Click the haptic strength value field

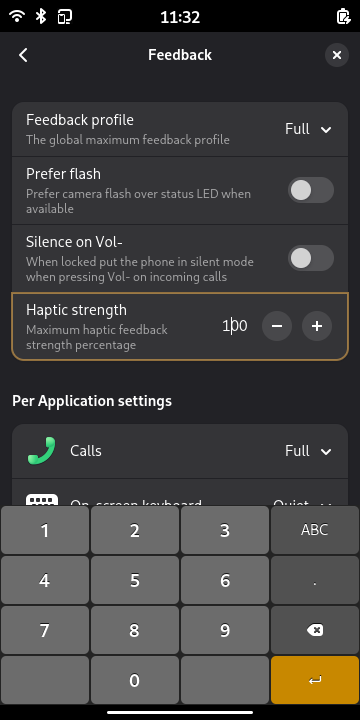[x=235, y=326]
